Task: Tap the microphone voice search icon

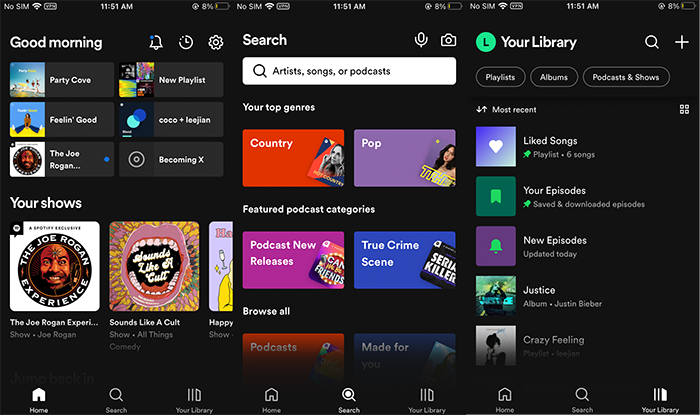Action: coord(421,40)
